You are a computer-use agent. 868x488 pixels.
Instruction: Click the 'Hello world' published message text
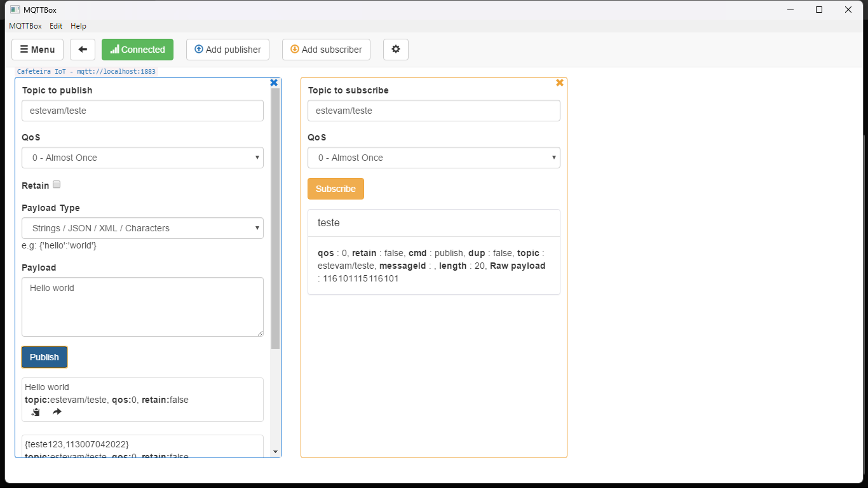click(x=47, y=387)
